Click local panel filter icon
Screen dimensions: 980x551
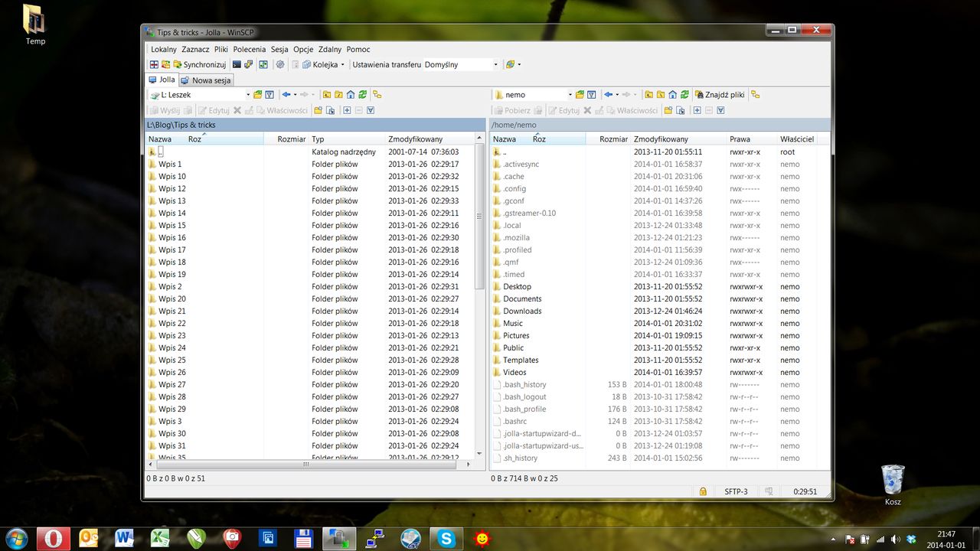tap(269, 95)
